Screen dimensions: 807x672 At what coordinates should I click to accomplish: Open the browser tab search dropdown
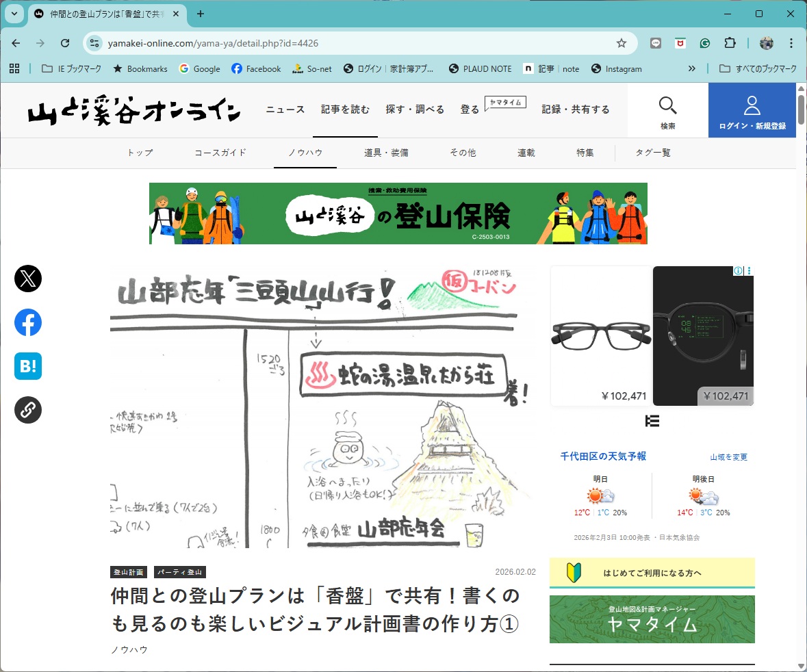pyautogui.click(x=14, y=14)
